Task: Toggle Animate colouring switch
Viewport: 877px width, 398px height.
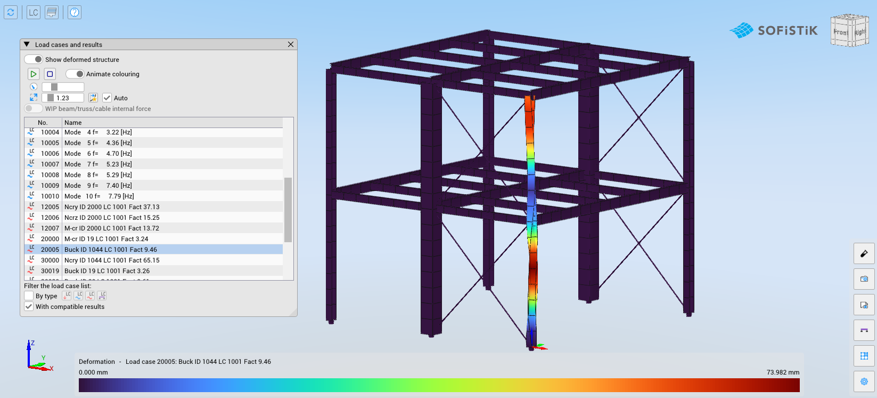Action: [x=75, y=74]
